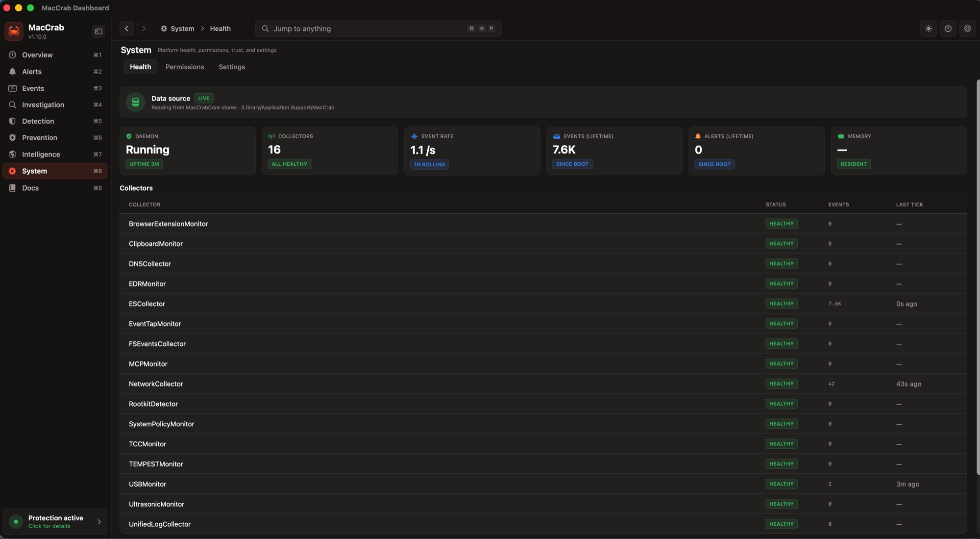Click the COLLECTOR column header
The width and height of the screenshot is (980, 539).
145,205
